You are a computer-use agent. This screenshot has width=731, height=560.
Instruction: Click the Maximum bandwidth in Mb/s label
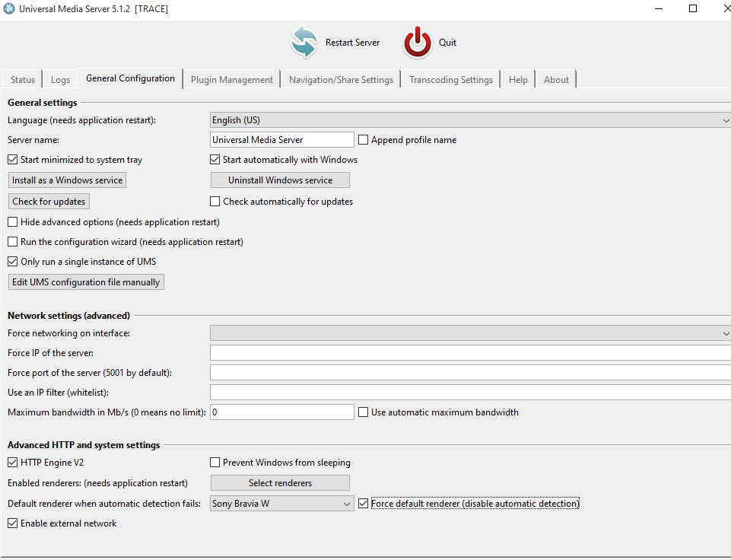[x=106, y=412]
